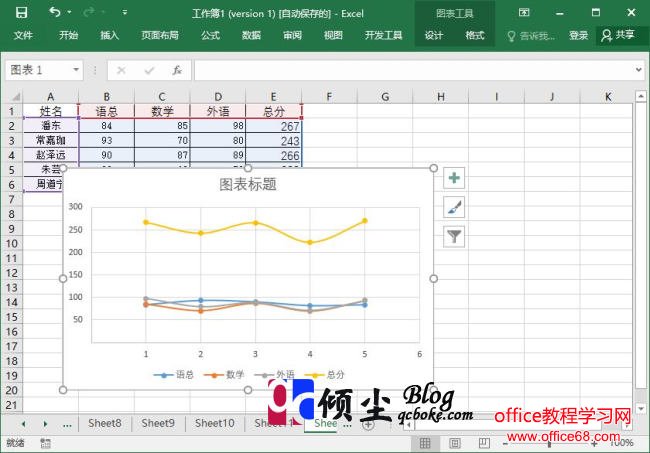Click the Insert Function fx icon
The height and width of the screenshot is (453, 650).
[x=177, y=70]
